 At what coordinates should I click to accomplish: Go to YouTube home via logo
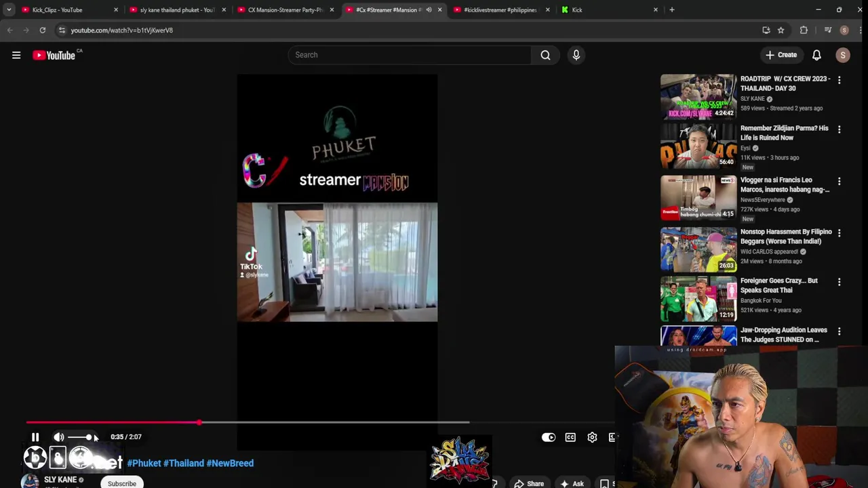54,55
